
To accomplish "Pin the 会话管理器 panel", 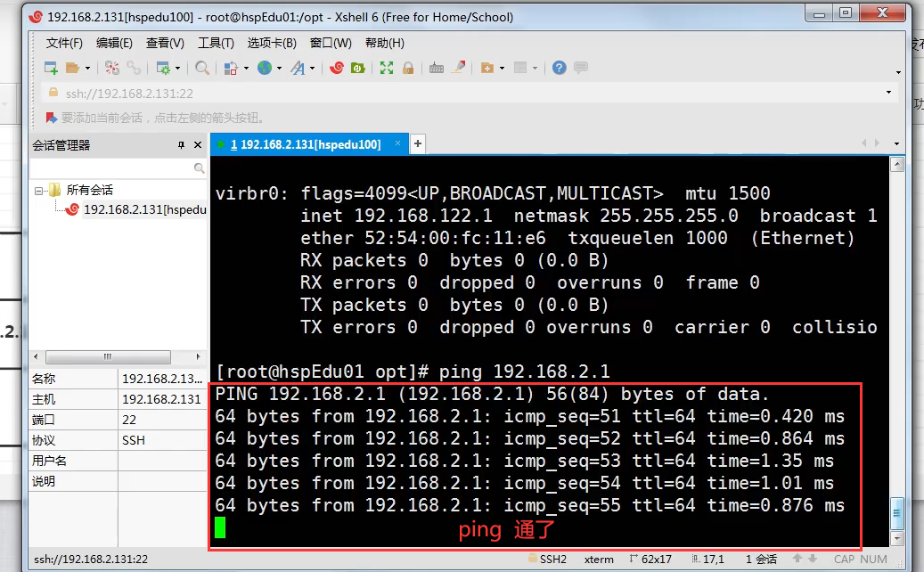I will [x=181, y=145].
